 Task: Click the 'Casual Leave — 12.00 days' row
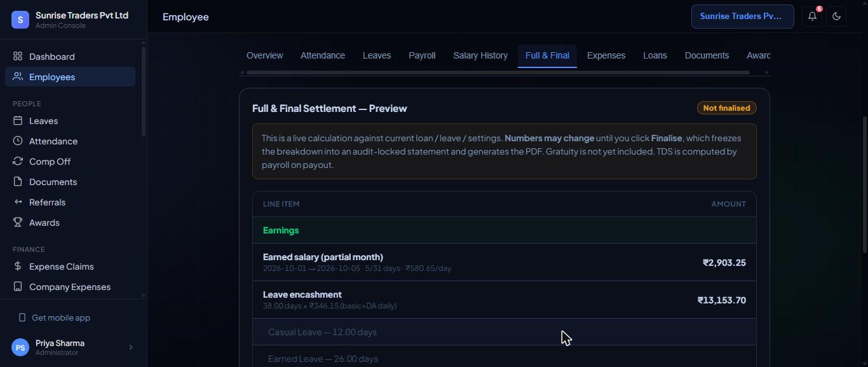point(505,332)
